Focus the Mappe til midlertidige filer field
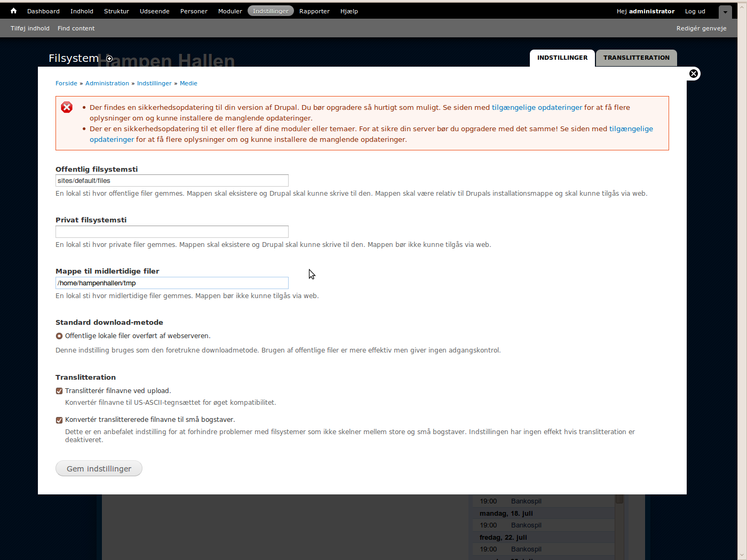Screen dimensions: 747x560 point(172,283)
